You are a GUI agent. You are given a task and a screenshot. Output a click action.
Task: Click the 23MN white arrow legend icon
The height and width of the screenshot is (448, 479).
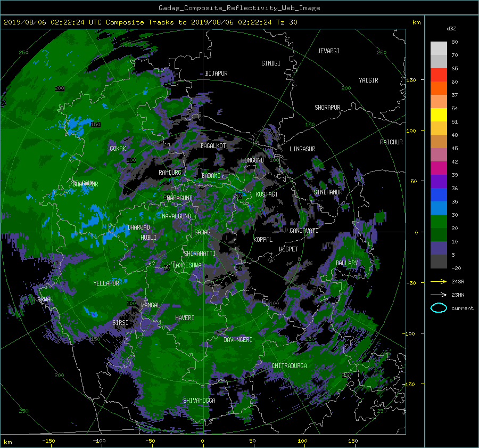[439, 295]
